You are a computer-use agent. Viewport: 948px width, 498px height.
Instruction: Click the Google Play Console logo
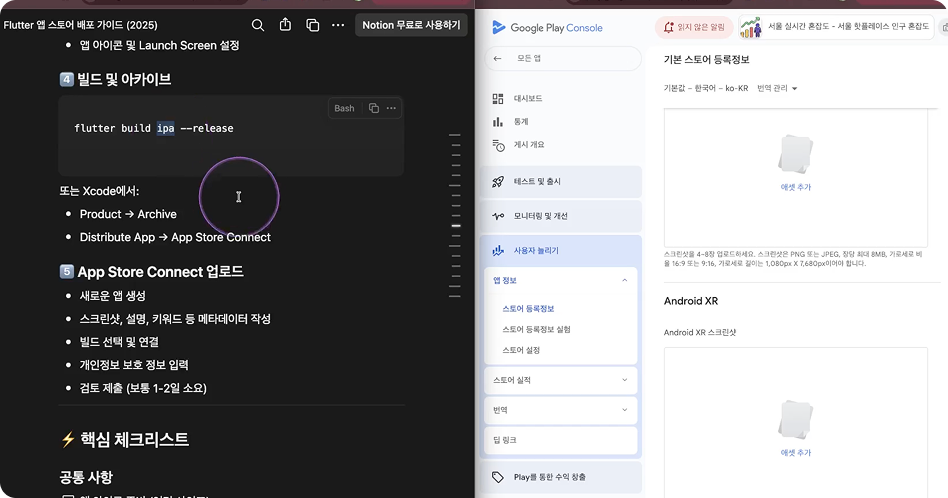[x=547, y=28]
